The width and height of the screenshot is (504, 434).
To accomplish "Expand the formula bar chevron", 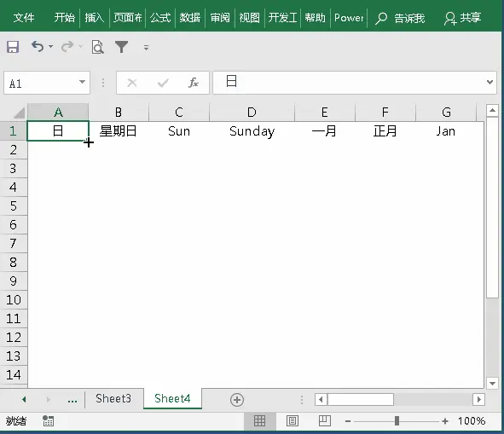I will click(x=490, y=82).
